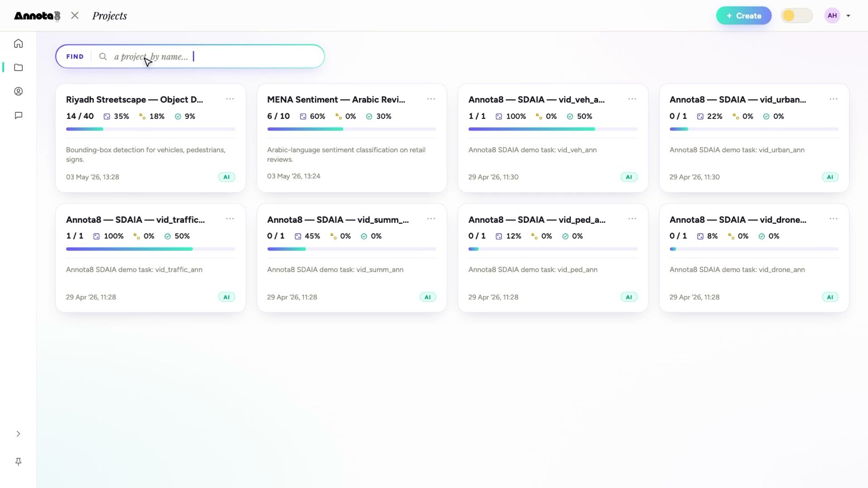This screenshot has width=868, height=488.
Task: Open the chat messages icon in sidebar
Action: [x=18, y=115]
